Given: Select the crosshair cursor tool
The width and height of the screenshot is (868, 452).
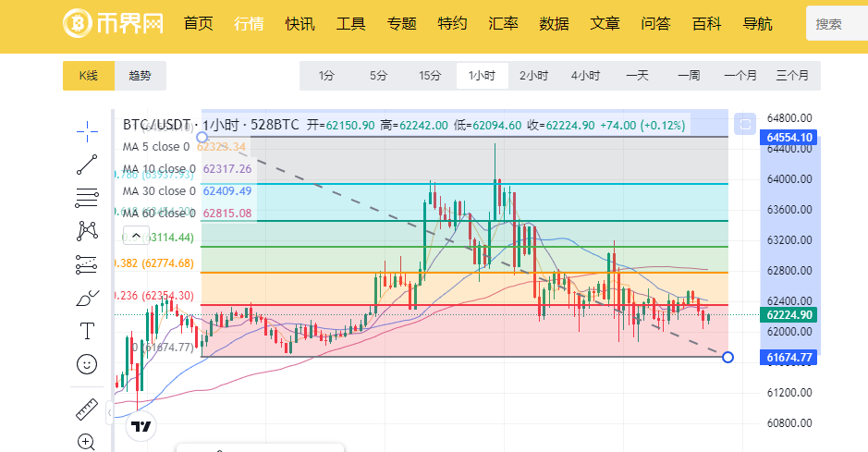Looking at the screenshot, I should pyautogui.click(x=87, y=132).
